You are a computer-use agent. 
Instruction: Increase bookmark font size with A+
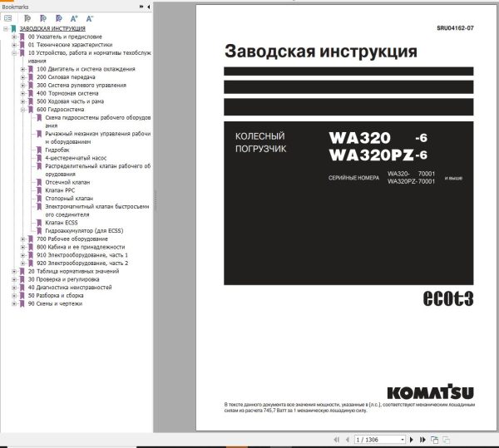point(74,18)
